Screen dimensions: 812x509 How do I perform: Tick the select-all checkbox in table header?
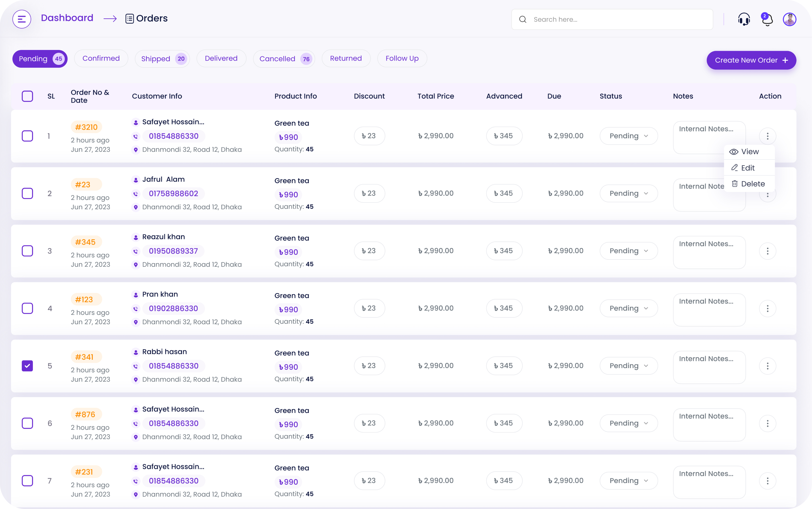coord(27,96)
